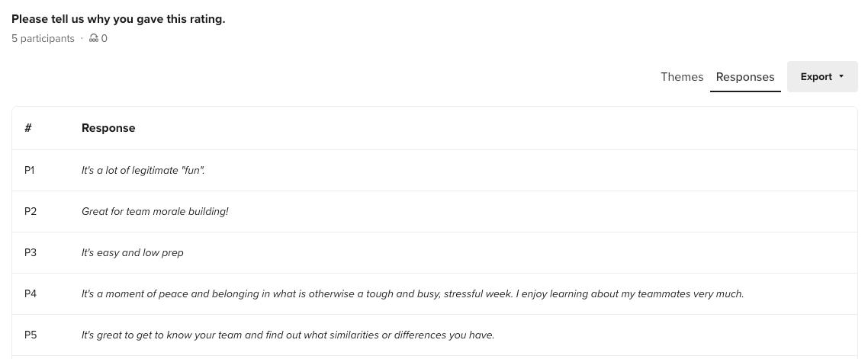Click the '5 participants' label
The image size is (868, 359).
pyautogui.click(x=43, y=38)
